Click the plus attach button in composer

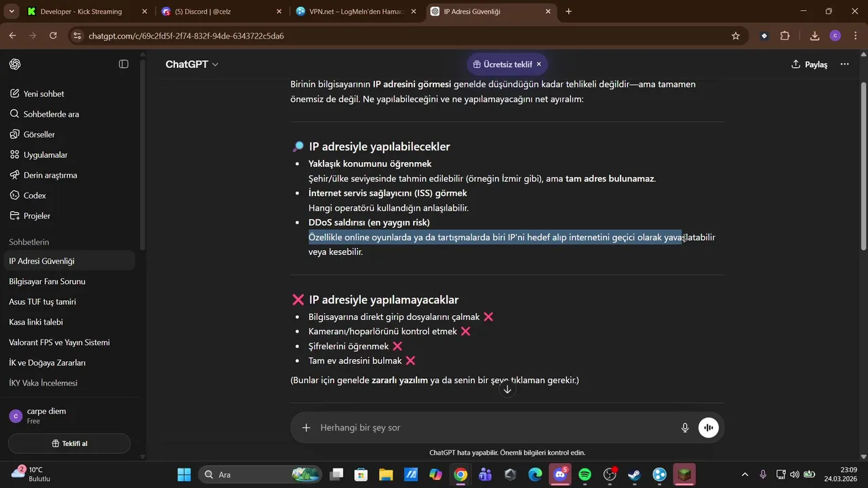coord(306,428)
